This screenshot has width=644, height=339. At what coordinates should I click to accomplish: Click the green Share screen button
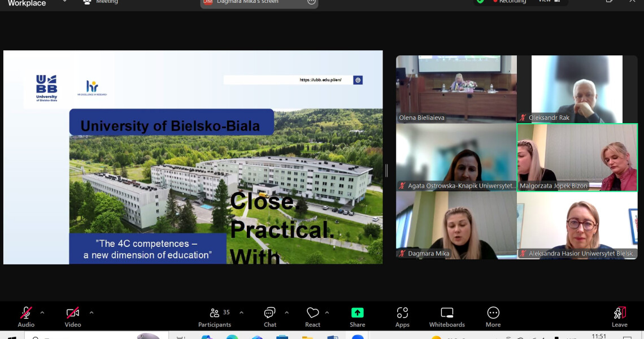[x=357, y=316]
